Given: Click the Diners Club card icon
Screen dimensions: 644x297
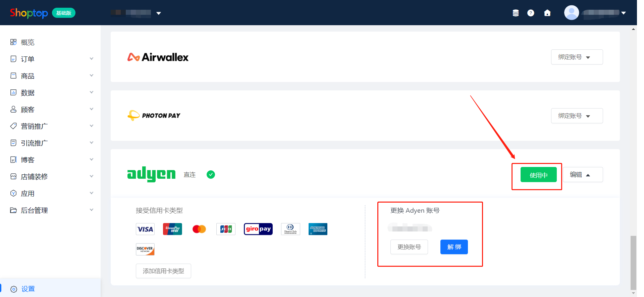Looking at the screenshot, I should [x=290, y=229].
